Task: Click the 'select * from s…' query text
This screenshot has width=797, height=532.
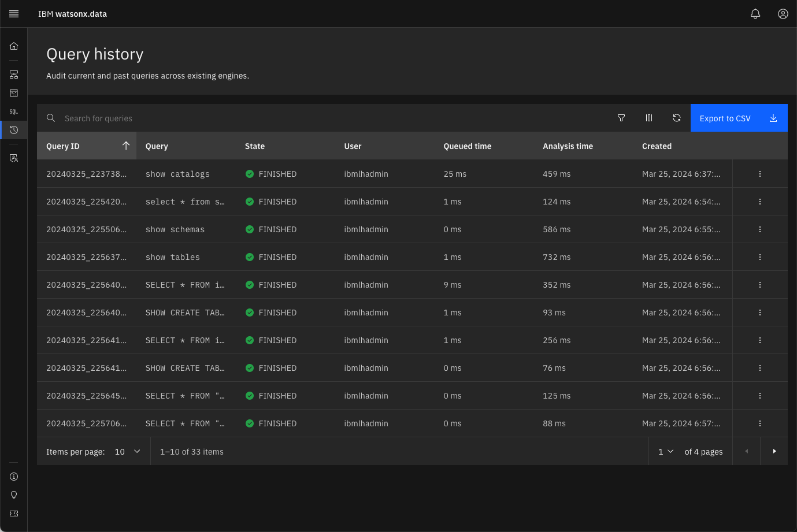Action: pos(185,202)
